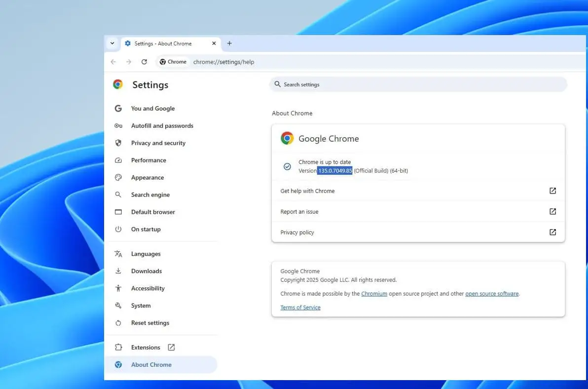Viewport: 588px width, 389px height.
Task: Select About Chrome in the sidebar
Action: tap(160, 365)
